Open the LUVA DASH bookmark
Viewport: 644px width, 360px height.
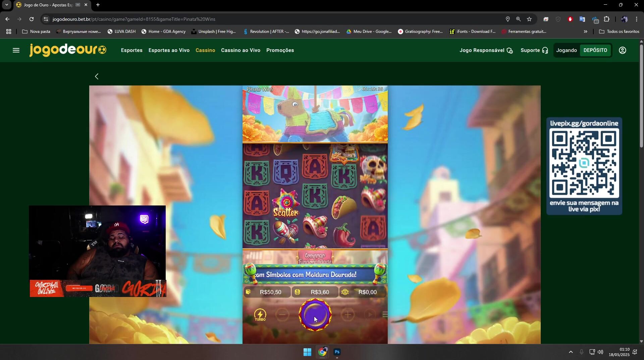121,32
